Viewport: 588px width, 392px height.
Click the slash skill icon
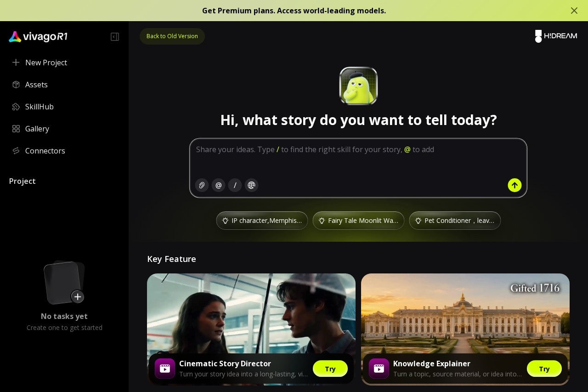pyautogui.click(x=235, y=185)
